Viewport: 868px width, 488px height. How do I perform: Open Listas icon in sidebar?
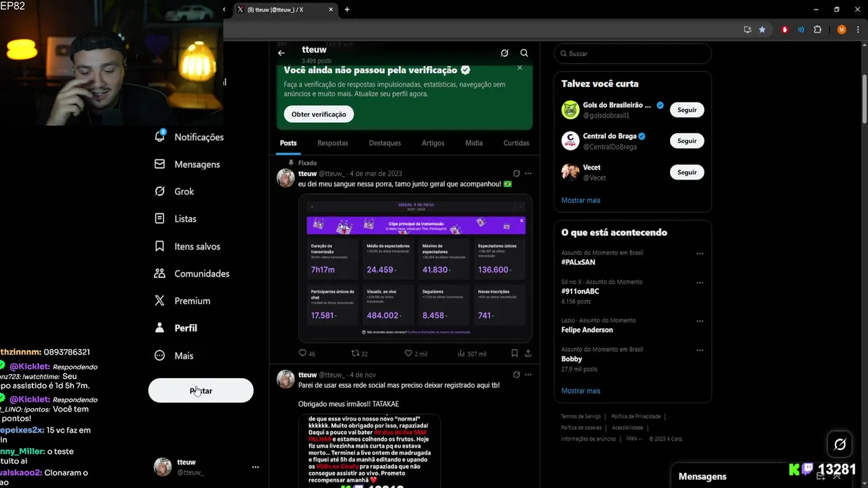pyautogui.click(x=160, y=218)
